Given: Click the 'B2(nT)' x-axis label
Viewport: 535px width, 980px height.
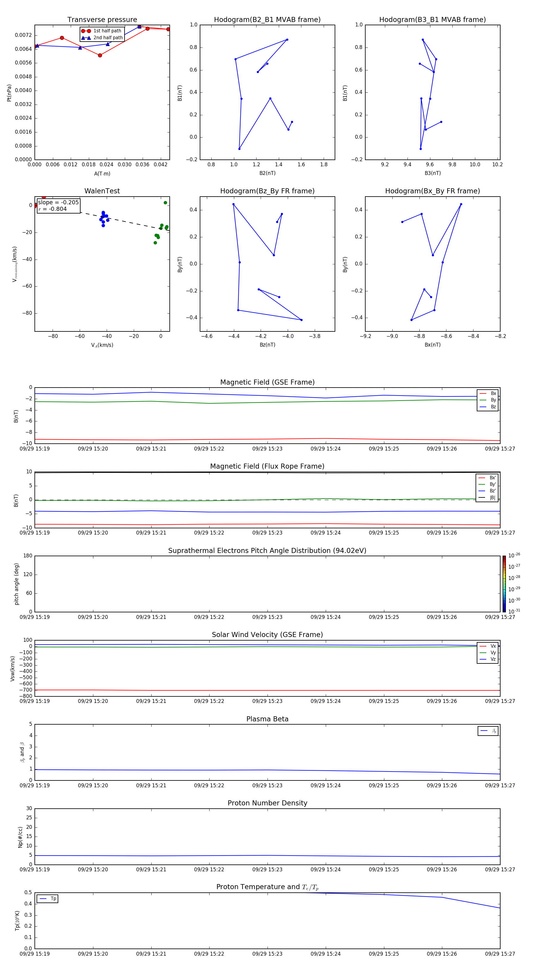Looking at the screenshot, I should (x=267, y=173).
